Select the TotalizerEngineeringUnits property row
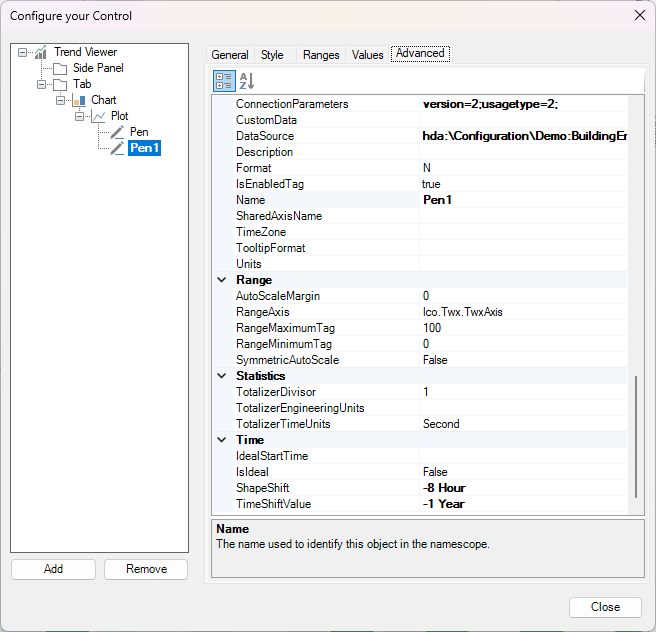This screenshot has height=632, width=656. click(430, 408)
